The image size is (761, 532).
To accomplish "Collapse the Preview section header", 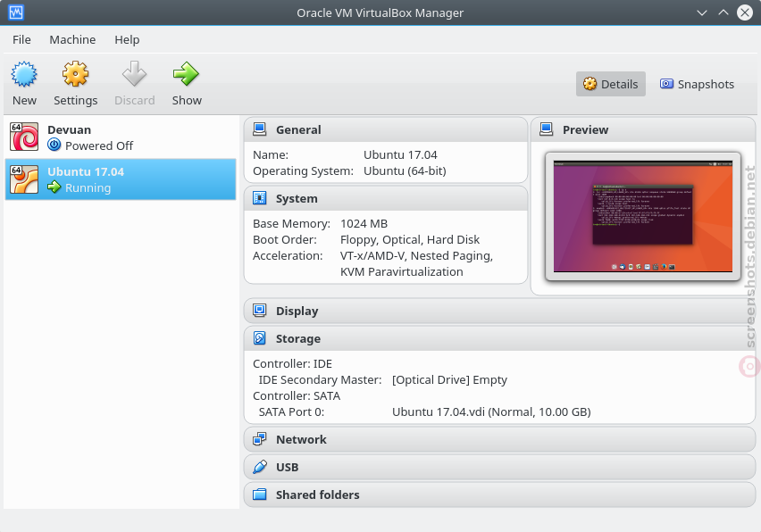I will 644,129.
